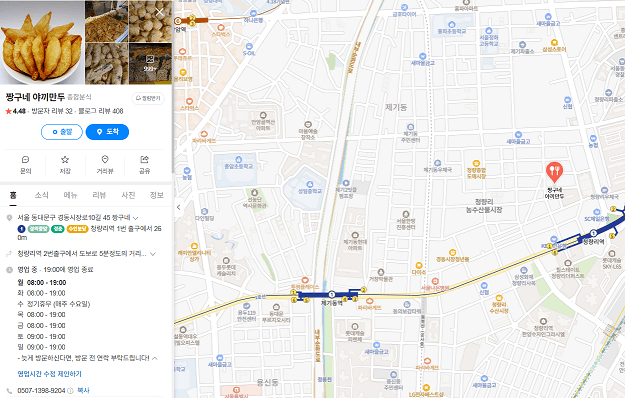Screen dimensions: 625x398
Task: Set as destination with 도착 button
Action: (x=107, y=132)
